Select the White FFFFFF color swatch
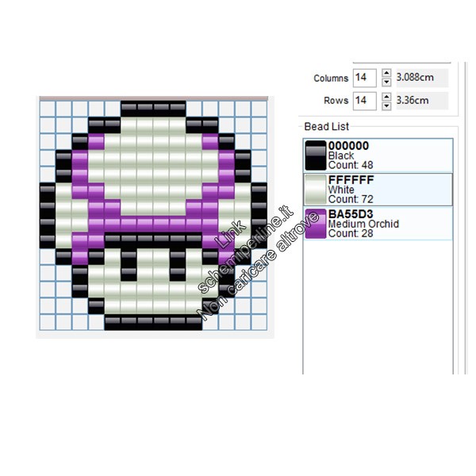This screenshot has width=476, height=476. (316, 190)
